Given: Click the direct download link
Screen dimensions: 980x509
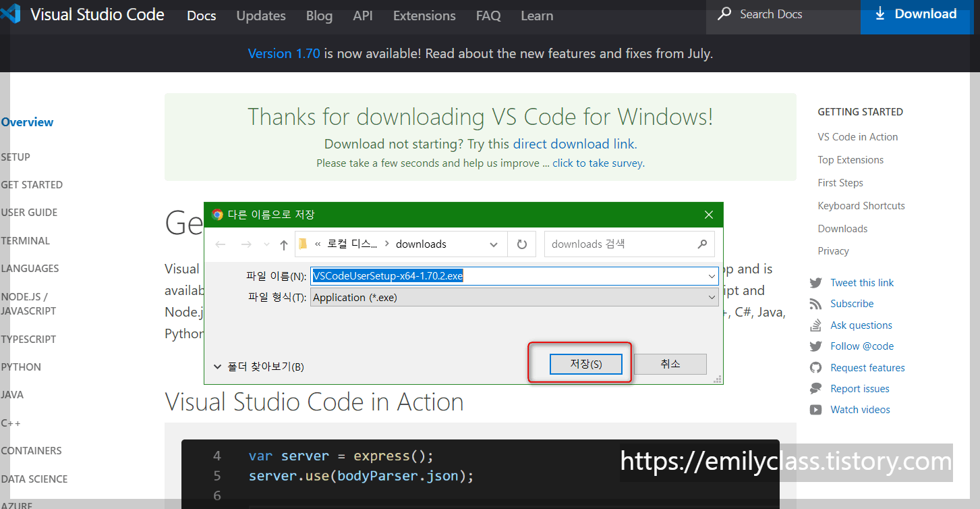Looking at the screenshot, I should 573,144.
